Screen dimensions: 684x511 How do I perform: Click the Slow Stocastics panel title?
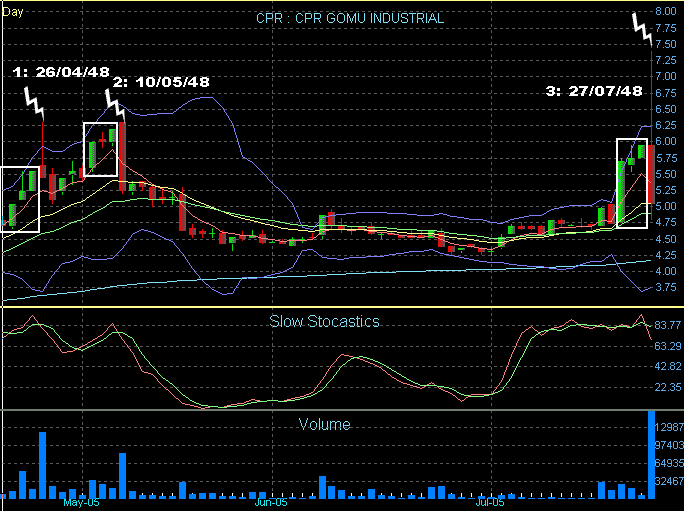tap(324, 322)
